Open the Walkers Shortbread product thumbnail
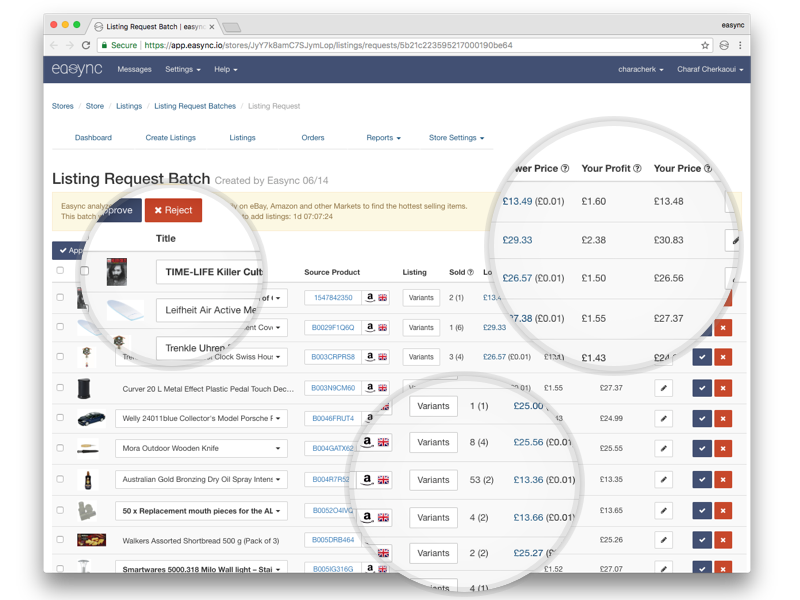Image resolution: width=800 pixels, height=600 pixels. [91, 540]
